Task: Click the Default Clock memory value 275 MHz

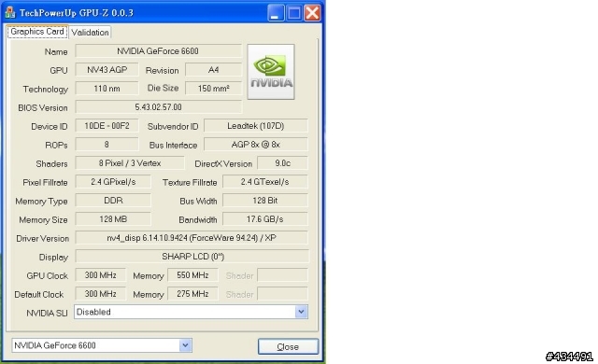Action: 192,294
